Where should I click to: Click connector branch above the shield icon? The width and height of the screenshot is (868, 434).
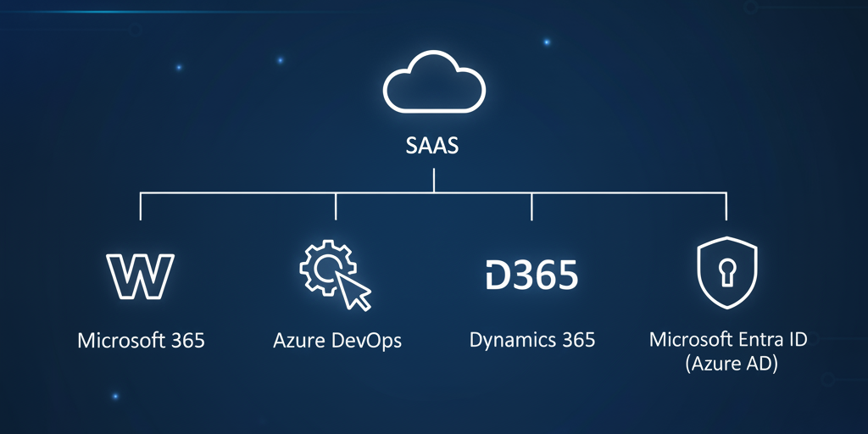point(726,207)
